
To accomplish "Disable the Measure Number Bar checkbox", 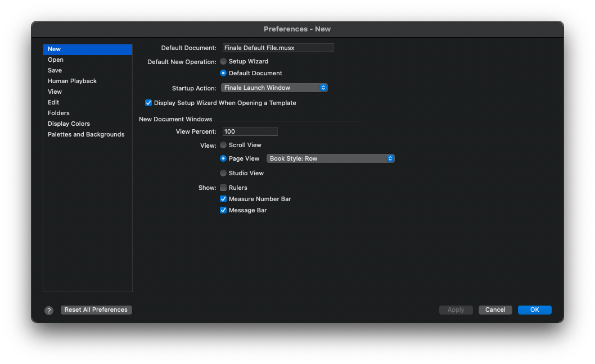I will [x=223, y=199].
